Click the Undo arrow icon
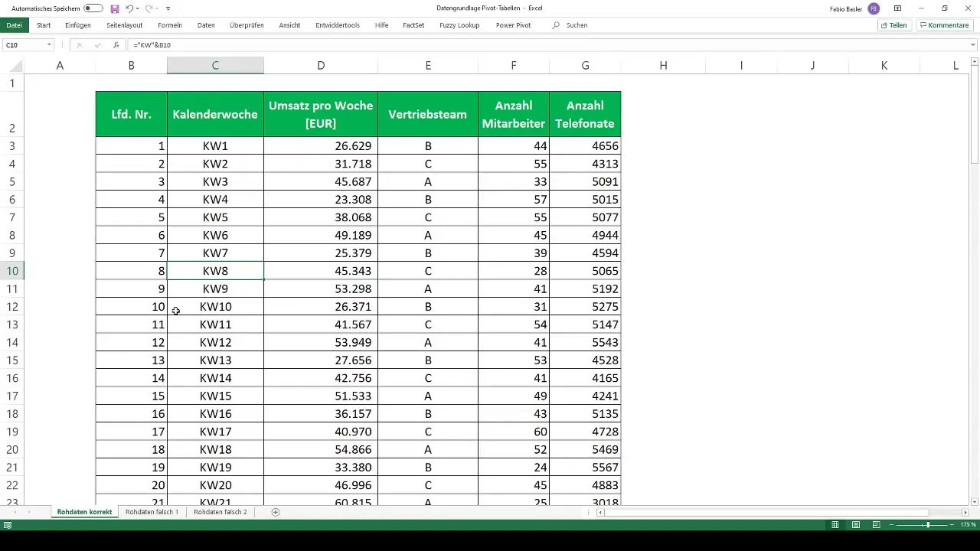Viewport: 980px width, 551px height. pyautogui.click(x=129, y=8)
